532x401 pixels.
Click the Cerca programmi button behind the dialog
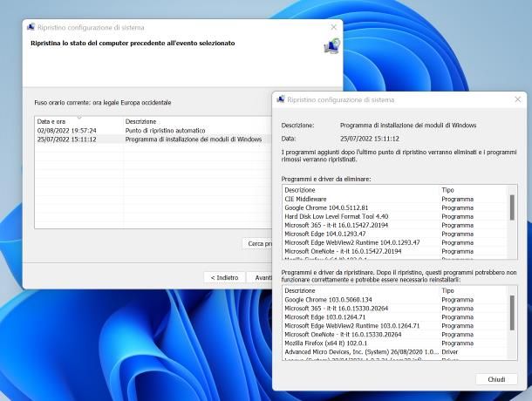click(x=257, y=243)
